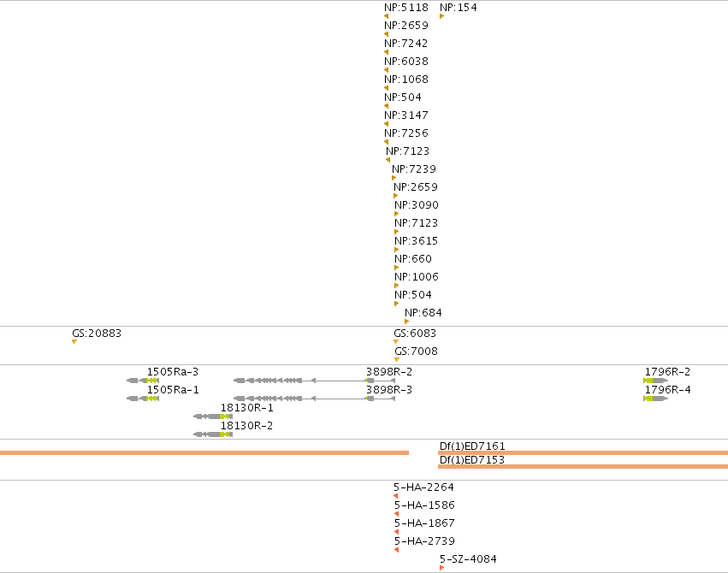
Task: Click the unlabeled orange deficiency bar left of Df(1)ED7161
Action: click(204, 452)
